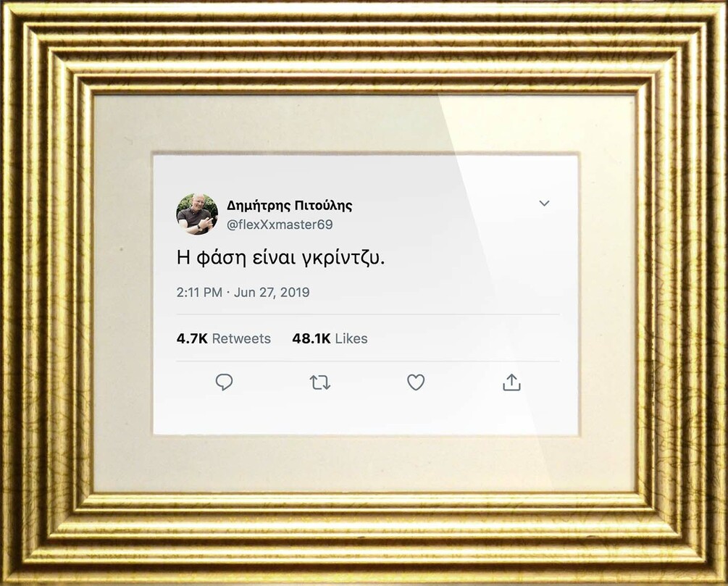
Task: Click the cream mat around the tweet
Action: 364,123
